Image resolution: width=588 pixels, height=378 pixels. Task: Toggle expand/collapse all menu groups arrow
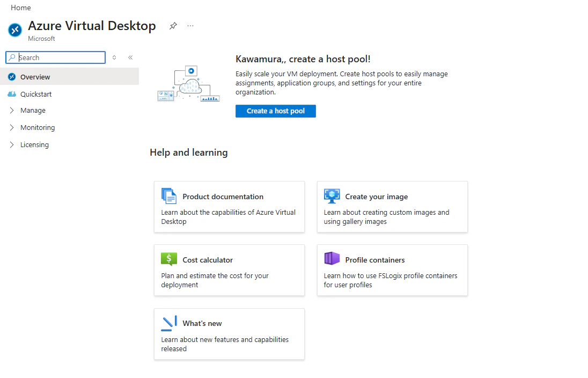pyautogui.click(x=114, y=57)
